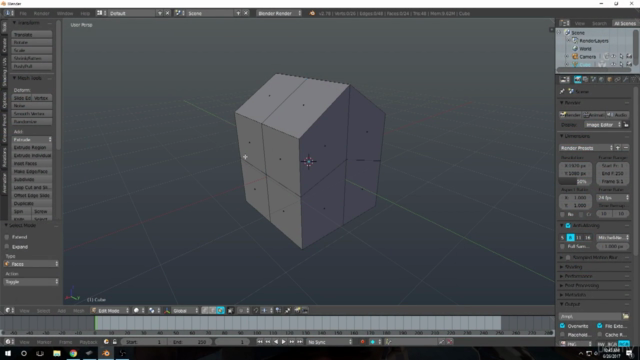Viewport: 640px width, 360px height.
Task: Click the resolution percentage 50% slider
Action: pyautogui.click(x=575, y=181)
